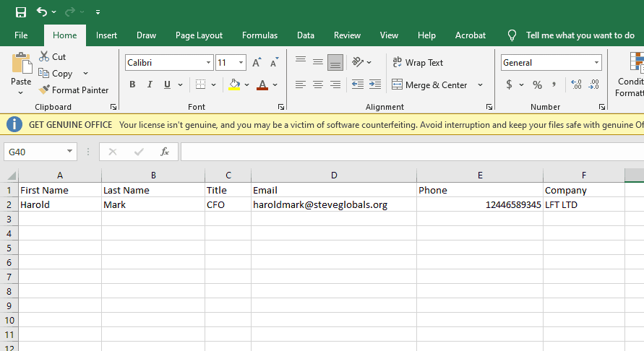The image size is (644, 351).
Task: Apply the yellow fill color swatch
Action: [x=234, y=84]
